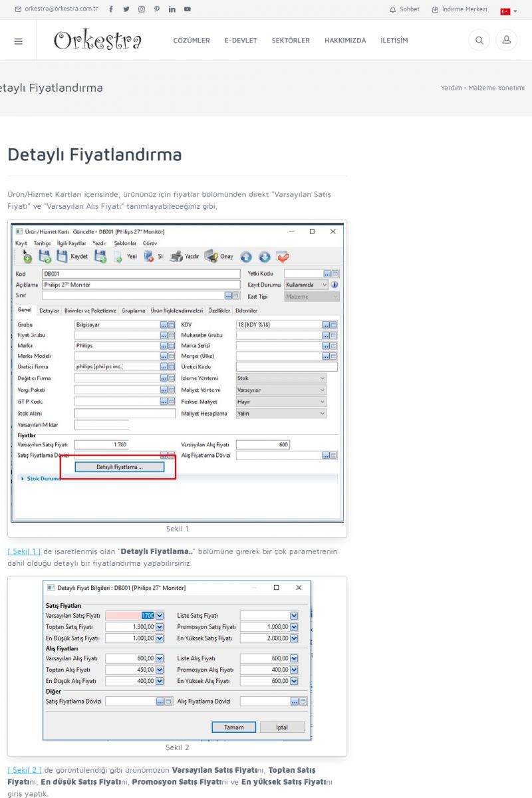This screenshot has height=798, width=532.
Task: Click the Facebook icon in top bar
Action: pos(111,9)
